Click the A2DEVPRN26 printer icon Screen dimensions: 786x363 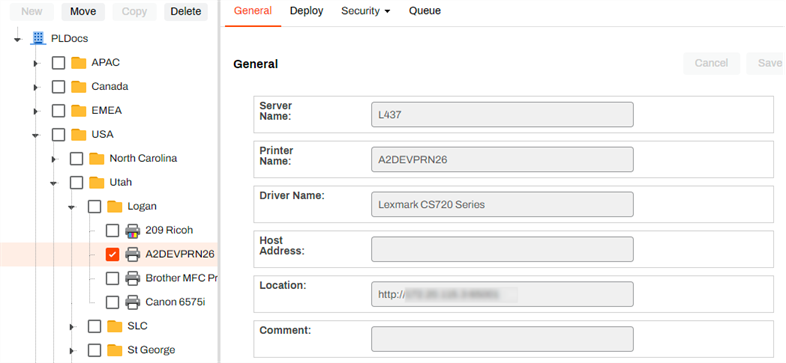click(x=132, y=254)
